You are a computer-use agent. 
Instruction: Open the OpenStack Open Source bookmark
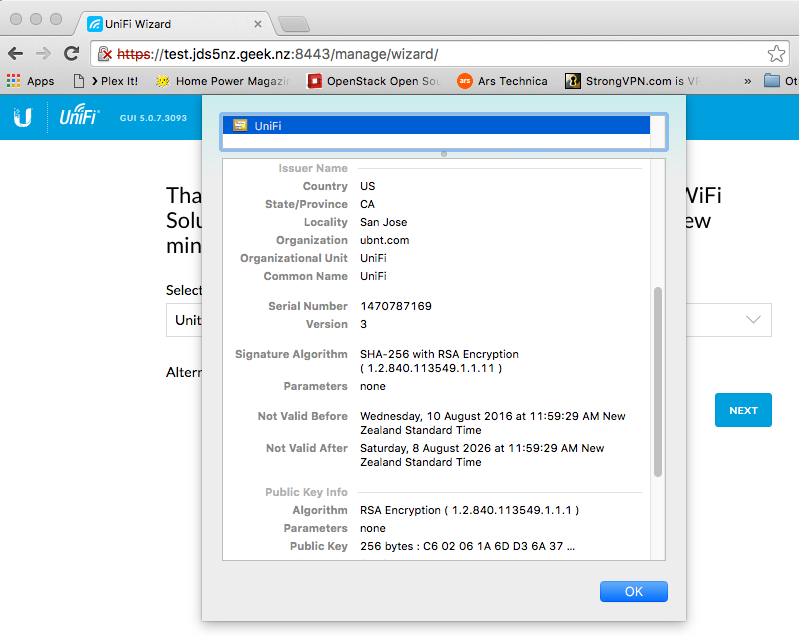click(374, 81)
